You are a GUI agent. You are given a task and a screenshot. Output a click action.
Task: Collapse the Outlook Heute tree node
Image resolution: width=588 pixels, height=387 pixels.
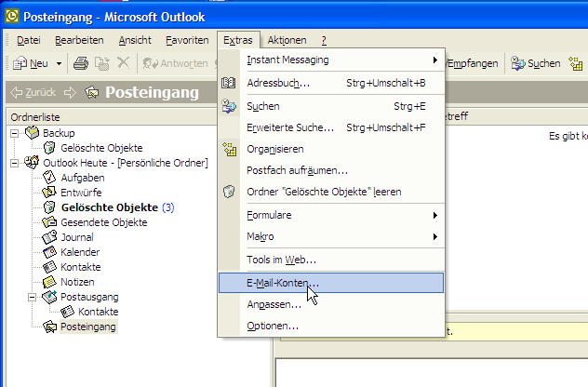[14, 163]
